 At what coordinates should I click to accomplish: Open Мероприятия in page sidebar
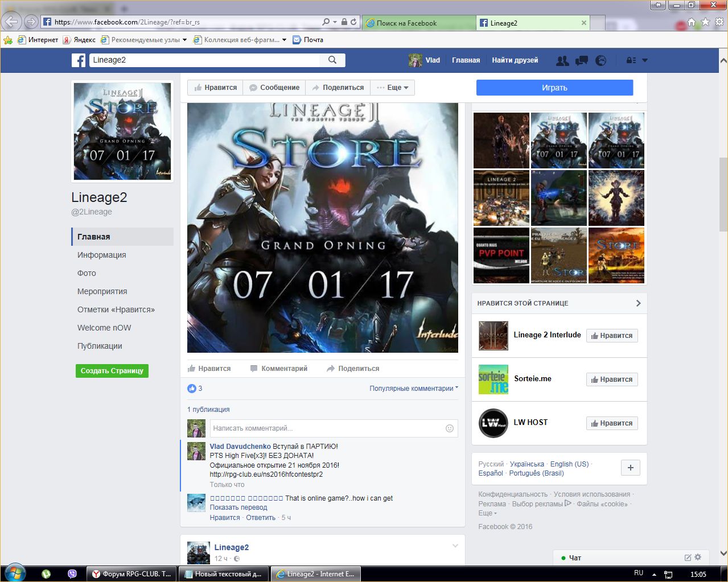click(x=102, y=291)
